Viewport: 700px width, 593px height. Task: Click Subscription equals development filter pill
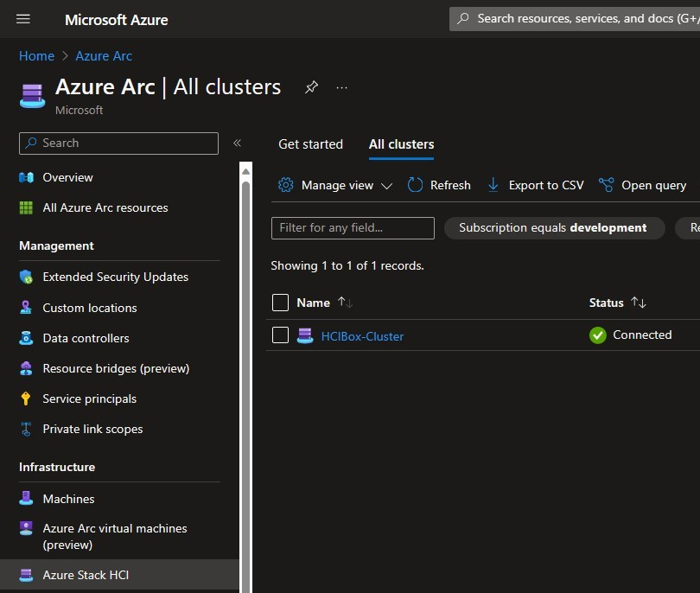[x=555, y=227]
